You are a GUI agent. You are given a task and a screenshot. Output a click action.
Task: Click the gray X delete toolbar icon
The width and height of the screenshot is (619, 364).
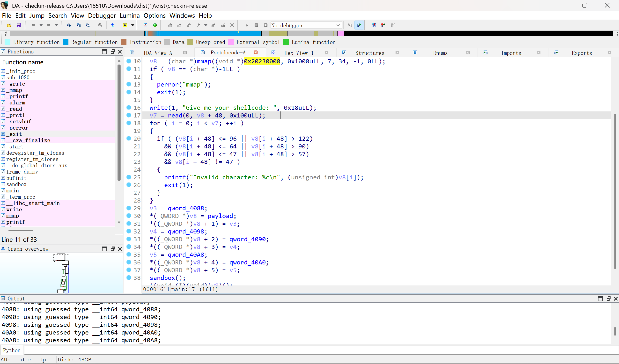click(x=232, y=25)
